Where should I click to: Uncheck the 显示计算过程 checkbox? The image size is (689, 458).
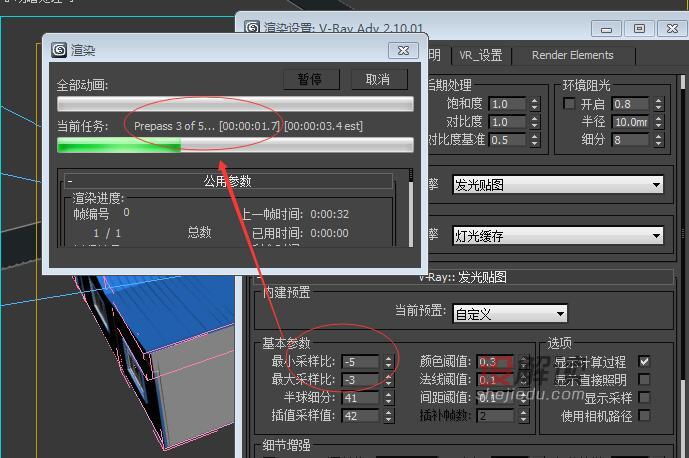644,362
